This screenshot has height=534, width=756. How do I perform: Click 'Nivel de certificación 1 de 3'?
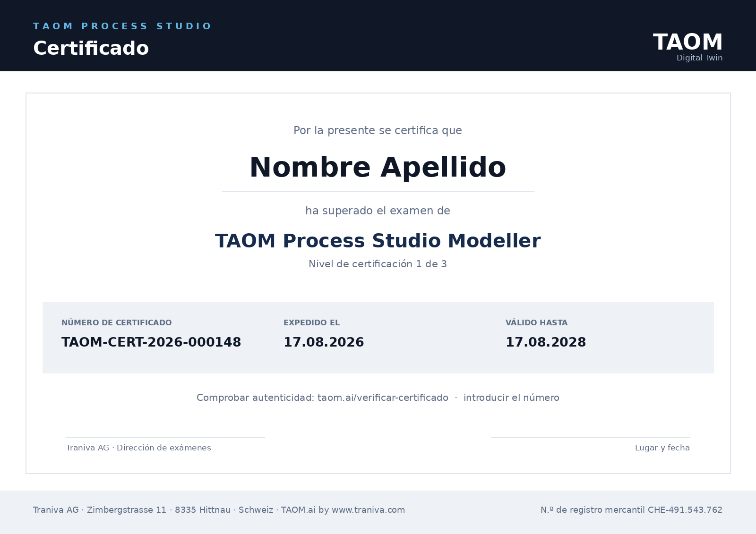pos(378,264)
